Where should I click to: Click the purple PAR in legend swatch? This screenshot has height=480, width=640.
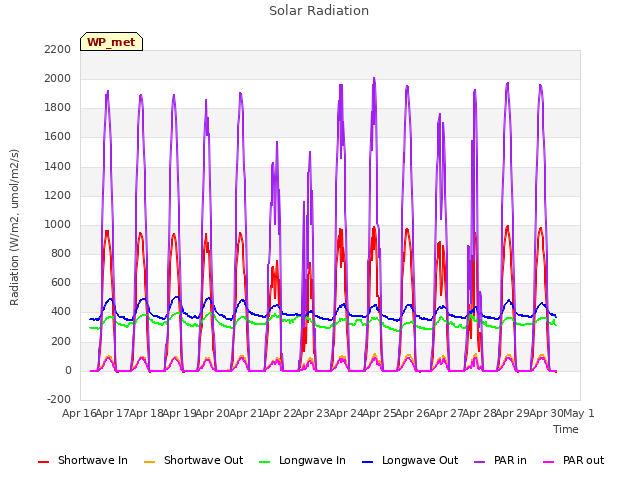(480, 462)
